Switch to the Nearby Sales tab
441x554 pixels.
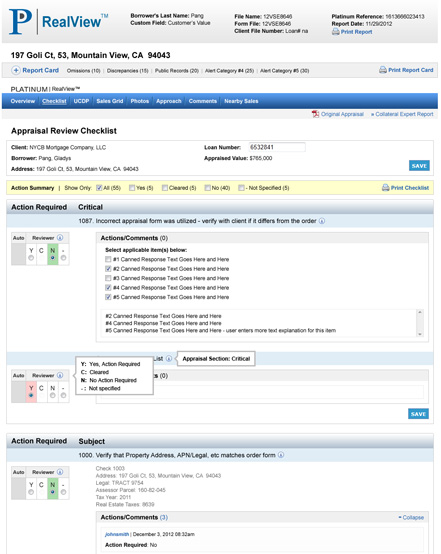(x=241, y=101)
